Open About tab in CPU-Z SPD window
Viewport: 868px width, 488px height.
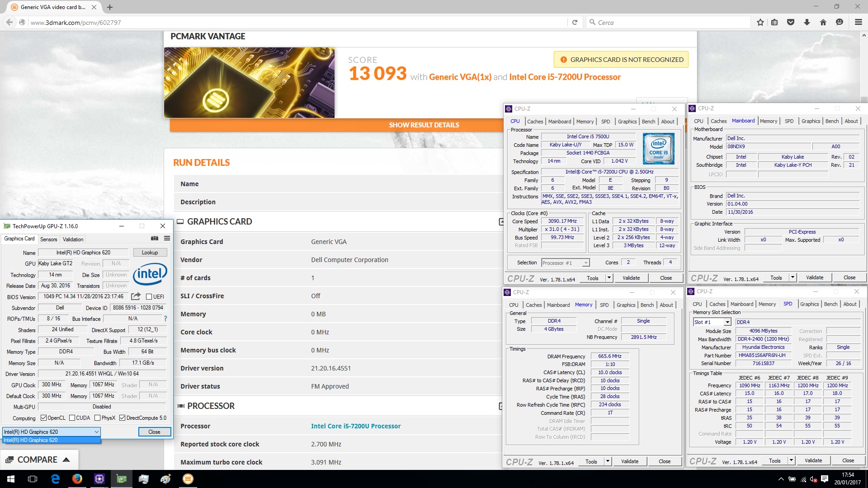[850, 304]
